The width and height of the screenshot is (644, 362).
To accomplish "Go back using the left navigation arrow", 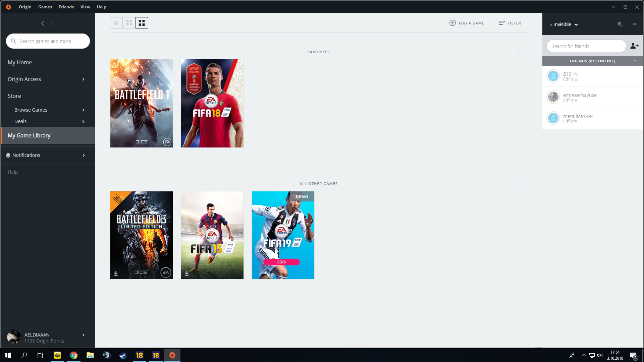I will 43,23.
